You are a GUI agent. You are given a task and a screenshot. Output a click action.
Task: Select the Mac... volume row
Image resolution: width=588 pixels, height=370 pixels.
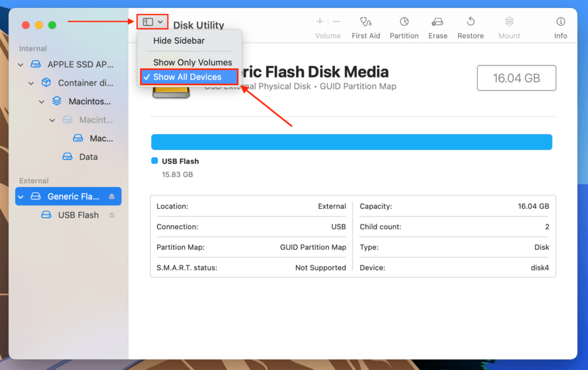click(68, 138)
